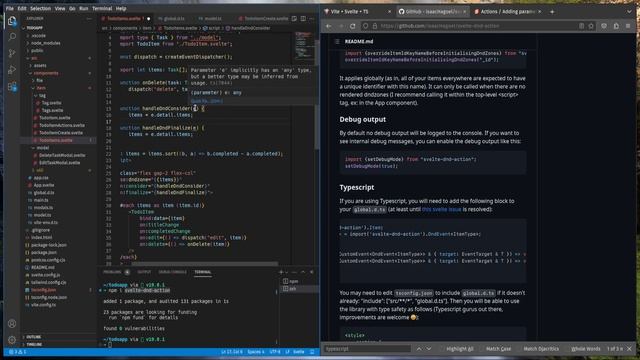Open the README outline list icon

[x=337, y=41]
